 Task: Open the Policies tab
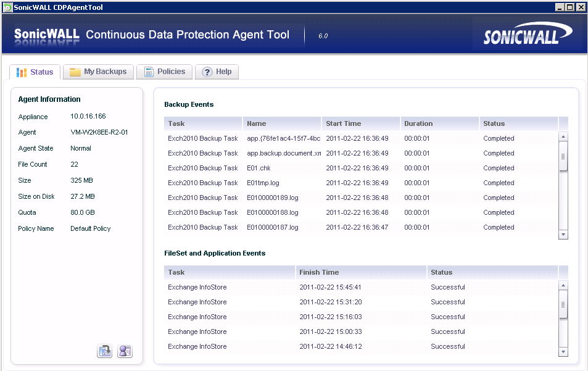165,72
